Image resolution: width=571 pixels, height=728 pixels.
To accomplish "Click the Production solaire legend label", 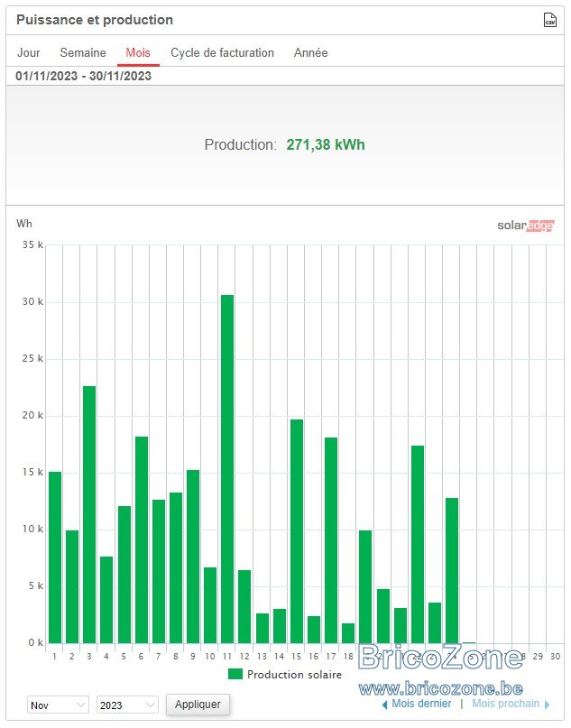I will 294,674.
